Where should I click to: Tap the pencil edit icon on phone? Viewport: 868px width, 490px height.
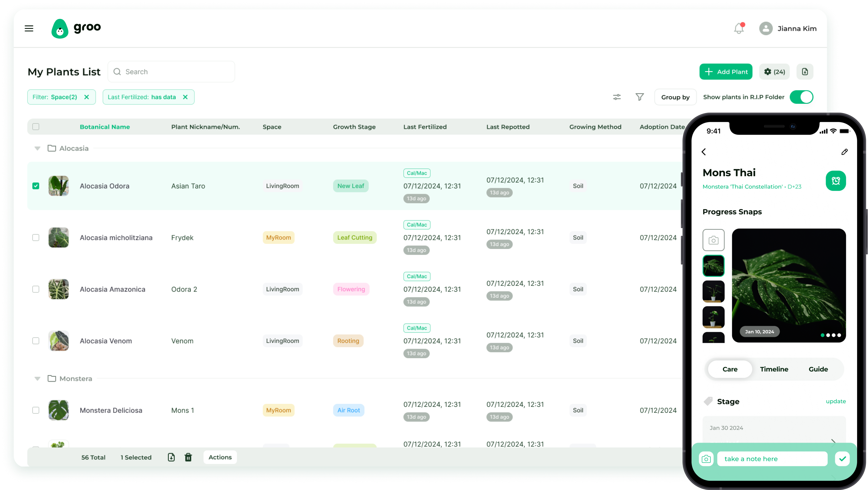click(844, 152)
